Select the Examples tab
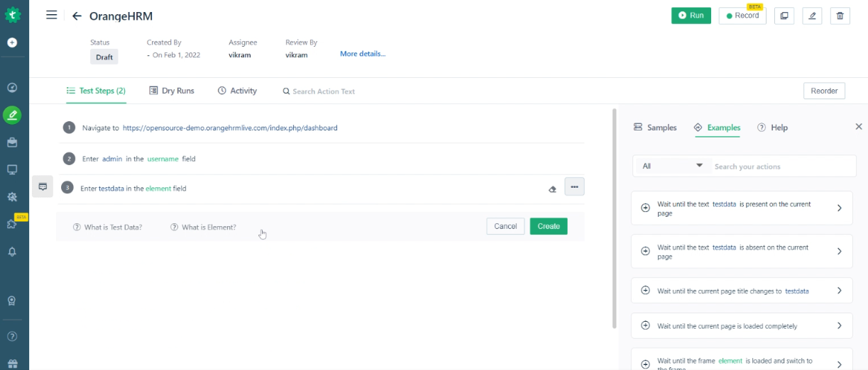The width and height of the screenshot is (868, 370). (717, 128)
